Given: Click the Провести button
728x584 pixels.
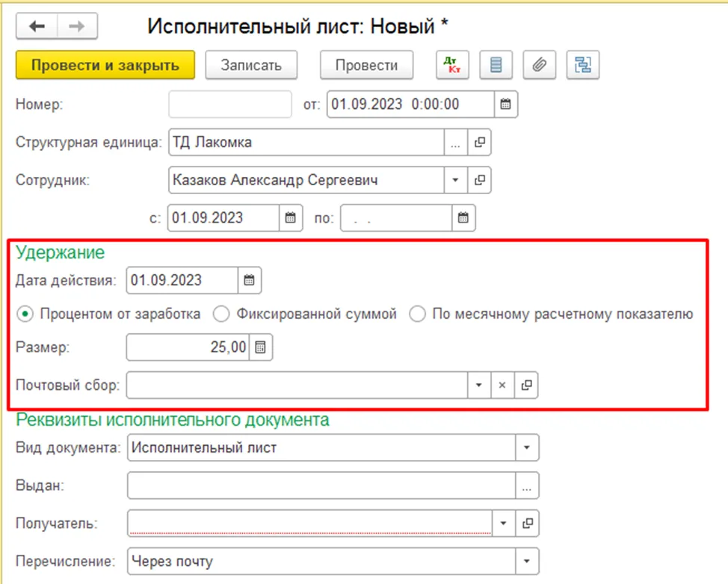Looking at the screenshot, I should [366, 65].
